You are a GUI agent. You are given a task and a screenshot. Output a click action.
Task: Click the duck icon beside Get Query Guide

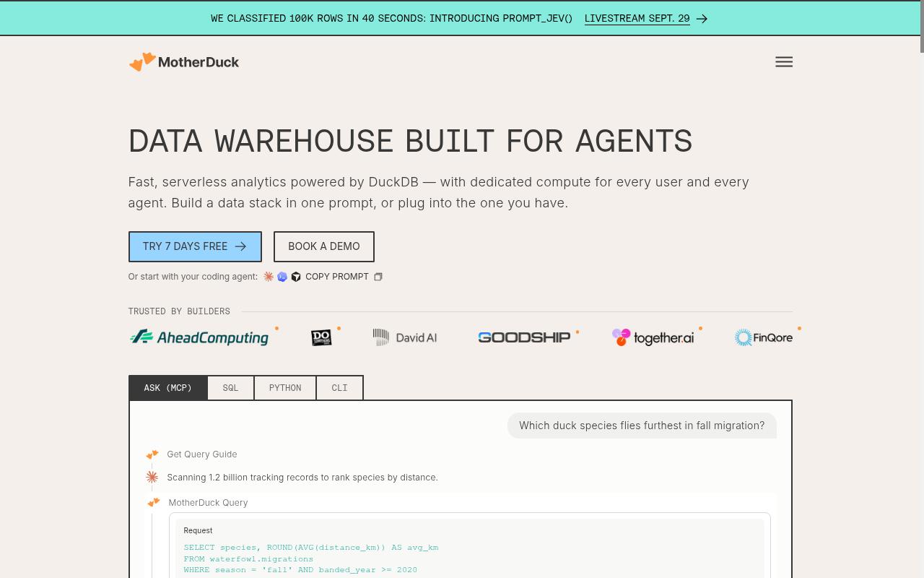pos(152,454)
